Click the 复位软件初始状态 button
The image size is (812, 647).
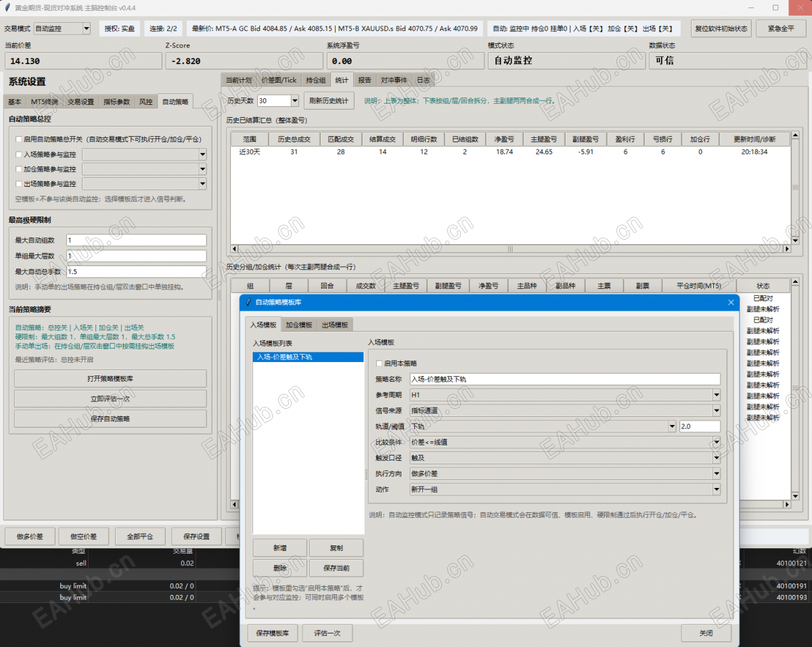tap(721, 28)
